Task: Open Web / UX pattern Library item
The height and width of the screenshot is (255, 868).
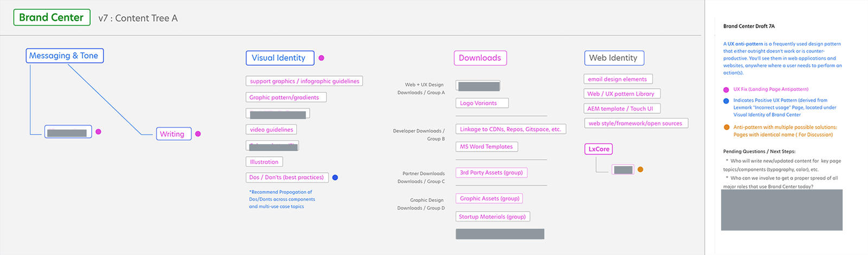Action: tap(621, 94)
